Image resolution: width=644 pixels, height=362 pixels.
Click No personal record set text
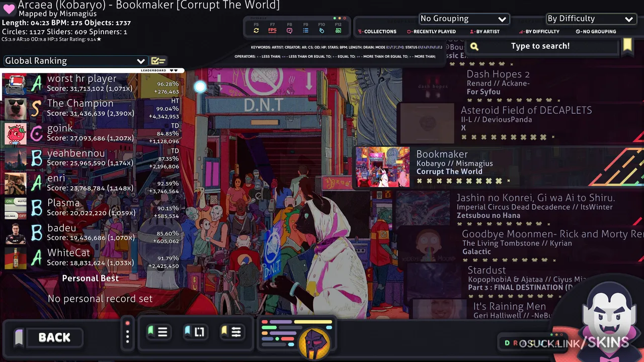pyautogui.click(x=100, y=299)
